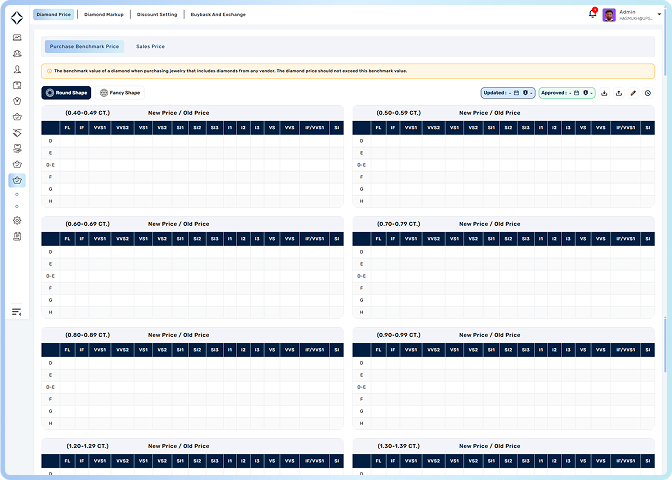This screenshot has width=672, height=480.
Task: Click row D-E in 0.40-0.49 CT table
Action: [x=192, y=165]
